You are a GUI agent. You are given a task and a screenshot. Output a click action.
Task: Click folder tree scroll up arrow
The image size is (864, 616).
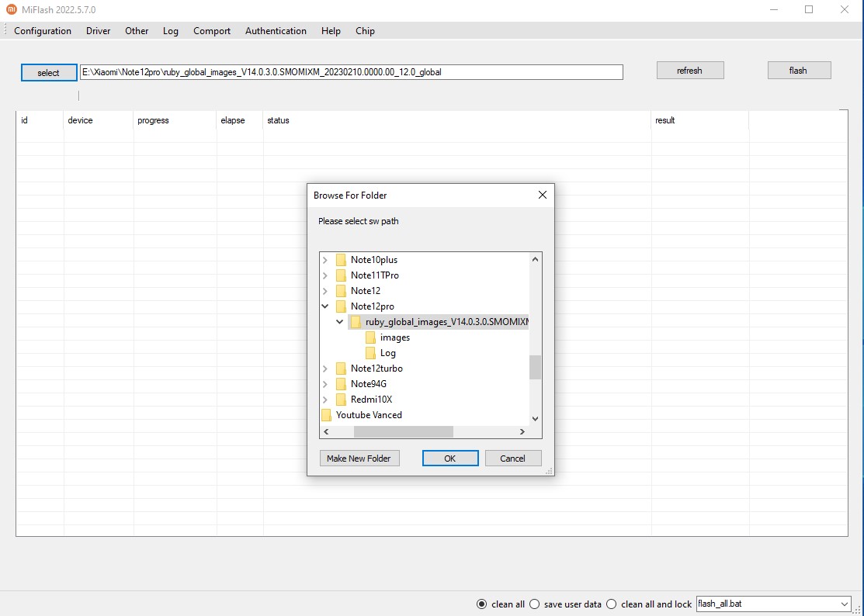click(x=535, y=259)
